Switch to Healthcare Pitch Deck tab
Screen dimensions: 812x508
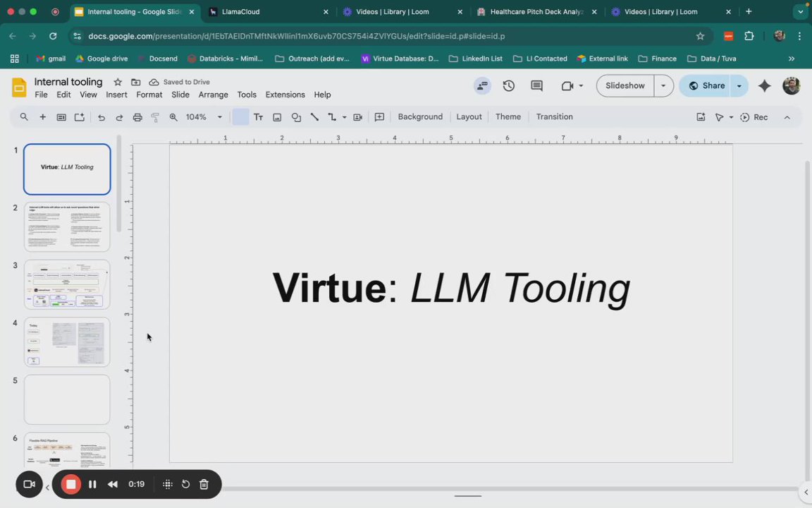(x=537, y=11)
